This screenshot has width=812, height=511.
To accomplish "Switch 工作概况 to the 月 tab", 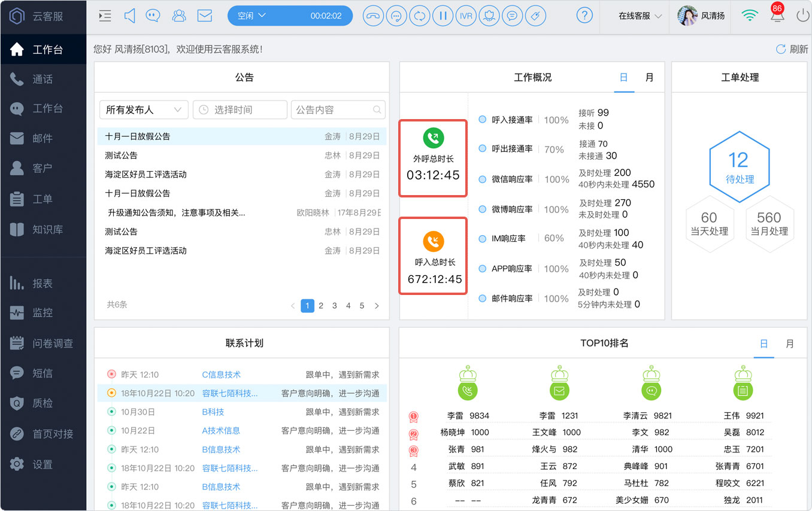I will [x=649, y=78].
